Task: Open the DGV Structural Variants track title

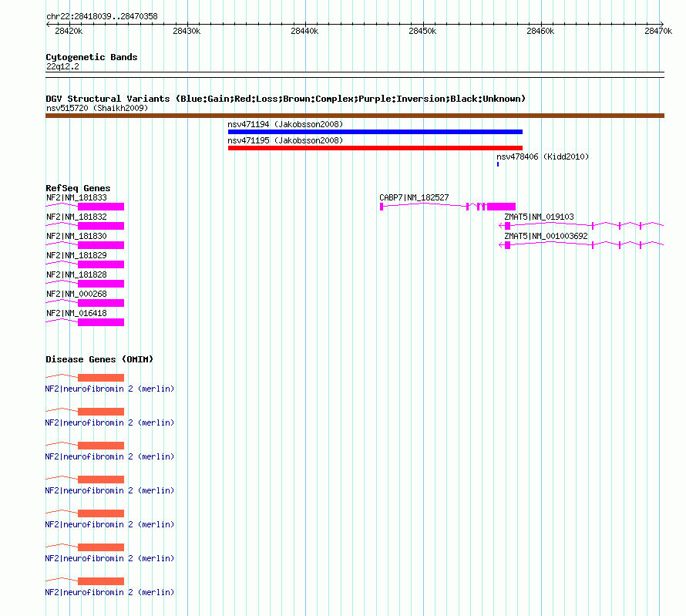Action: [285, 99]
